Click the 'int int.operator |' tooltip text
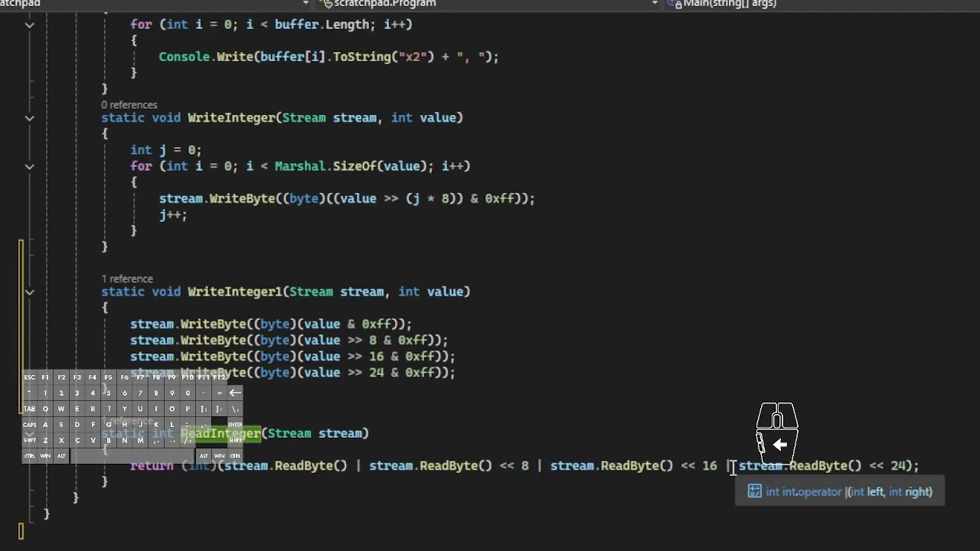Image resolution: width=980 pixels, height=551 pixels. click(x=805, y=492)
